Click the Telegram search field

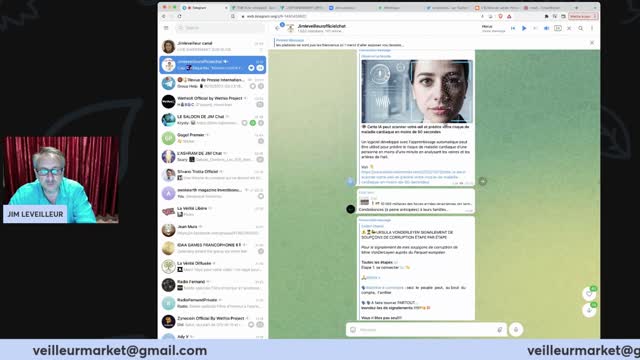pos(221,28)
